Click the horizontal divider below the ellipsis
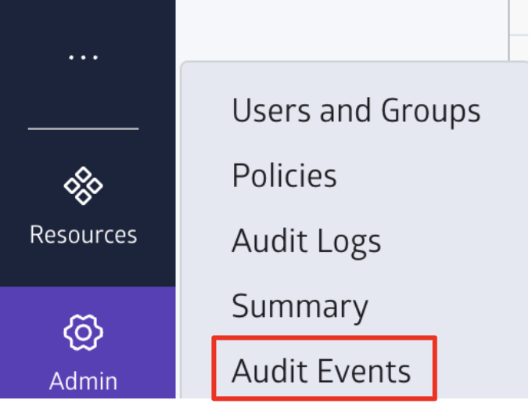This screenshot has width=532, height=407. 83,128
